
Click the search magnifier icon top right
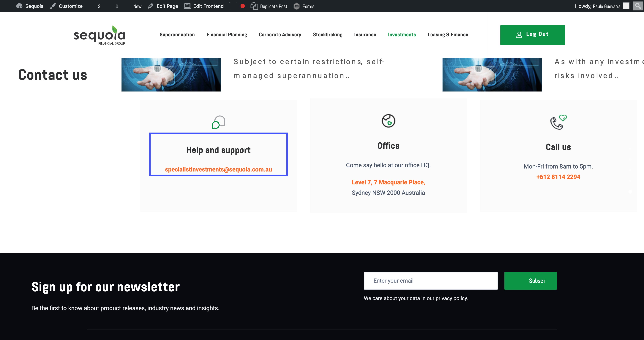638,6
